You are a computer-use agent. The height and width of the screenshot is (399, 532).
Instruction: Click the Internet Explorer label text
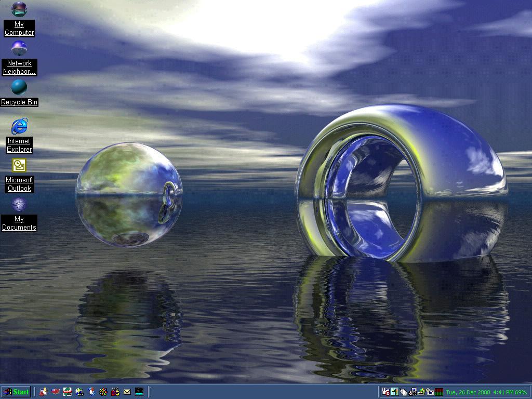point(19,145)
